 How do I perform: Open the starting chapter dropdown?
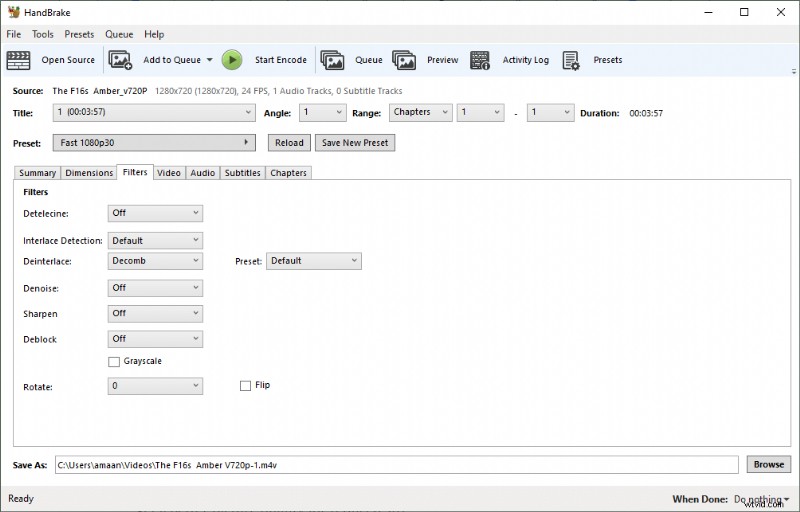coord(481,113)
